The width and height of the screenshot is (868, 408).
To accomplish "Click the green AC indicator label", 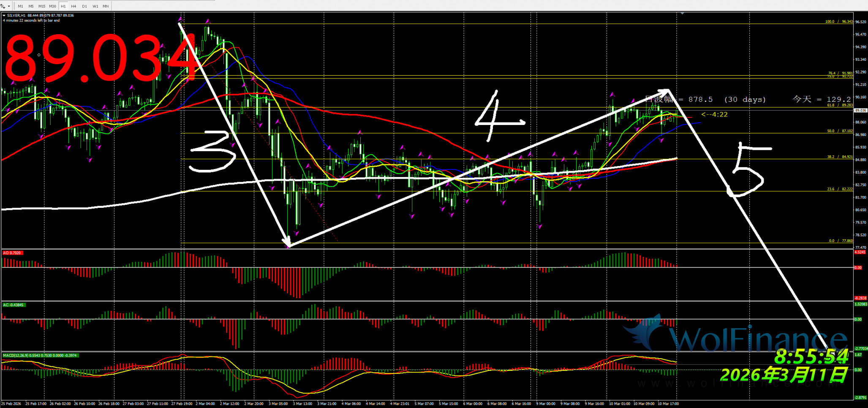I will pos(14,305).
